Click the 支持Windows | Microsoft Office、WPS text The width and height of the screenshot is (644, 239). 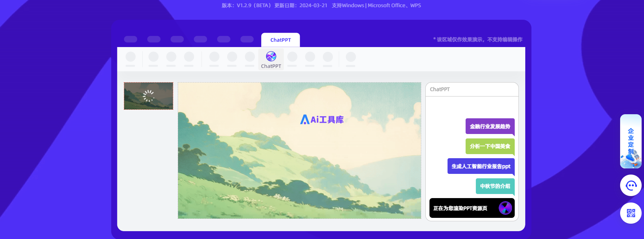[x=376, y=5]
